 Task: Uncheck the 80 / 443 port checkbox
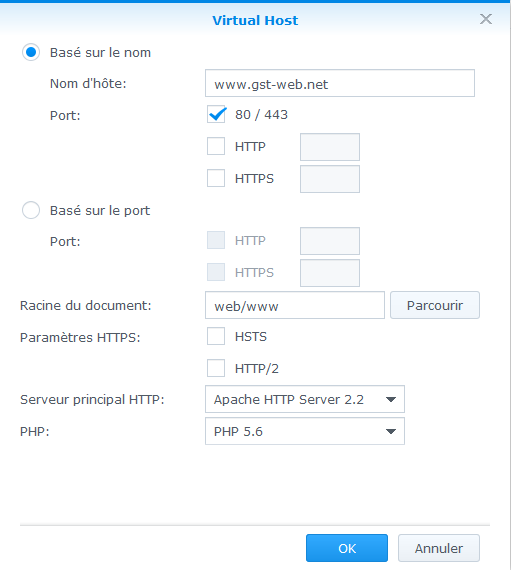tap(216, 114)
